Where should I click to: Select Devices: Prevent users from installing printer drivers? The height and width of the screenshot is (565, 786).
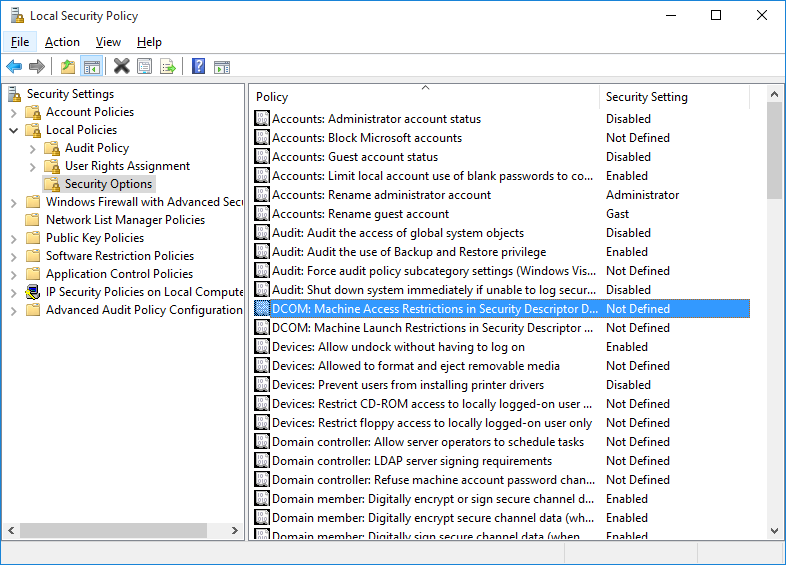[407, 385]
